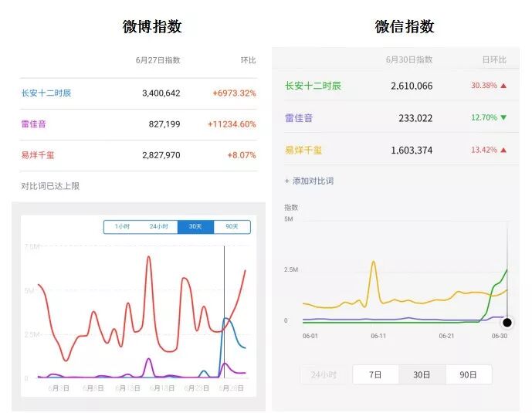Viewport: 532px width, 413px height.
Task: Select the 1小时 range tab in Weibo chart
Action: click(122, 226)
